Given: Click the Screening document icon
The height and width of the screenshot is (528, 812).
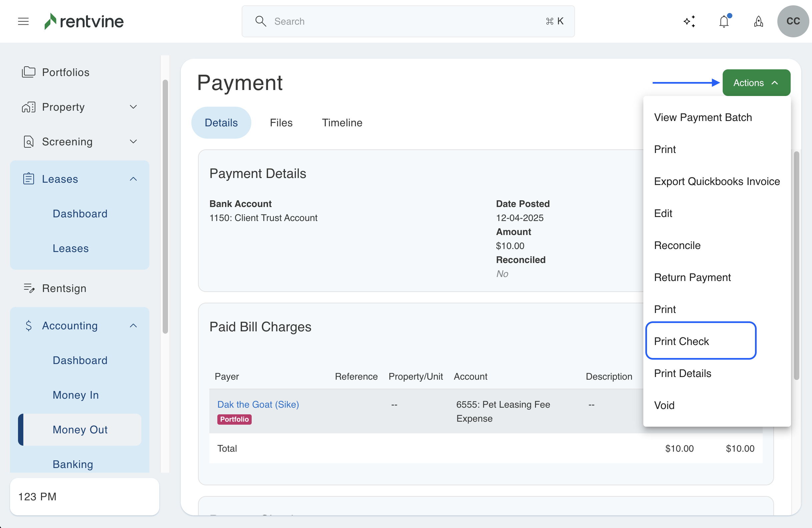Looking at the screenshot, I should coord(29,142).
